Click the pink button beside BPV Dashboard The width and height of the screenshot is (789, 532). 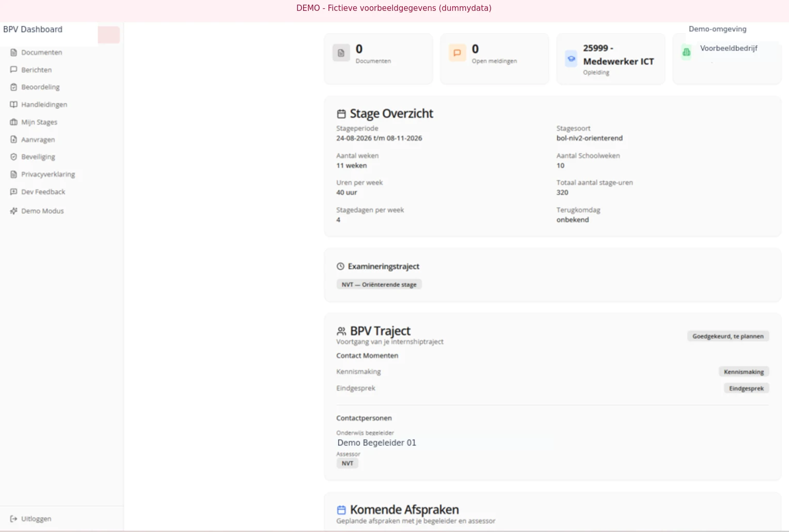pyautogui.click(x=108, y=35)
